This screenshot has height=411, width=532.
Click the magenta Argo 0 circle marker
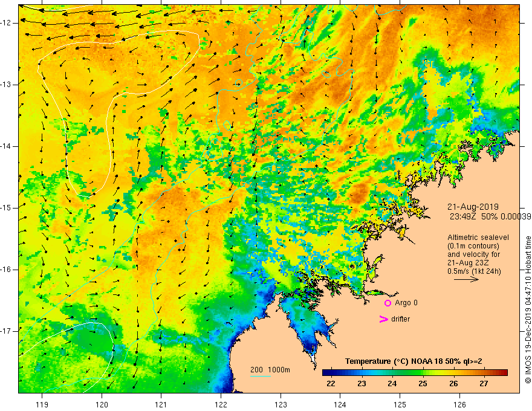click(388, 303)
